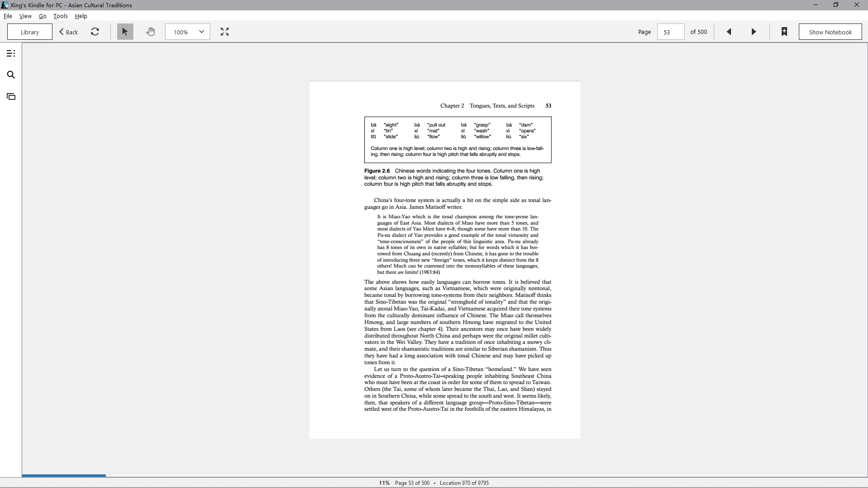This screenshot has width=868, height=488.
Task: Click the Kindle app icon in title bar
Action: click(5, 5)
